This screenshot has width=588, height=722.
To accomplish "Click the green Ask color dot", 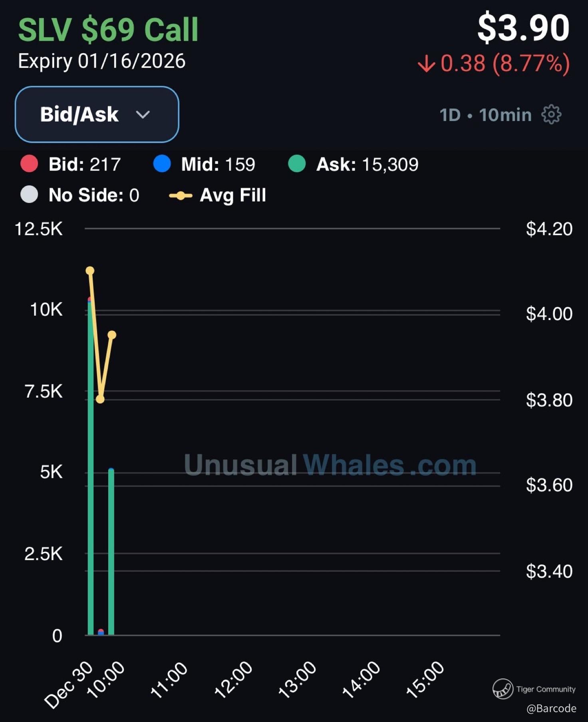I will [x=297, y=164].
